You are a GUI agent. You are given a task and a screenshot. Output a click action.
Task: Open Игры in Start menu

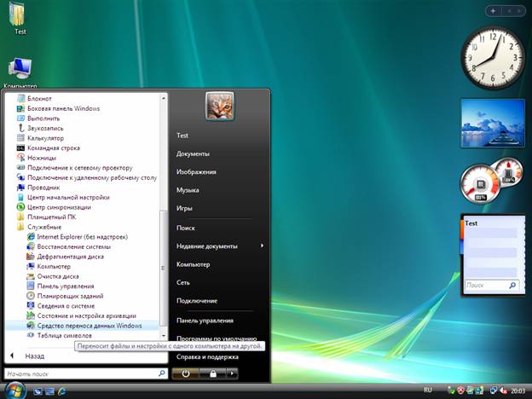184,208
